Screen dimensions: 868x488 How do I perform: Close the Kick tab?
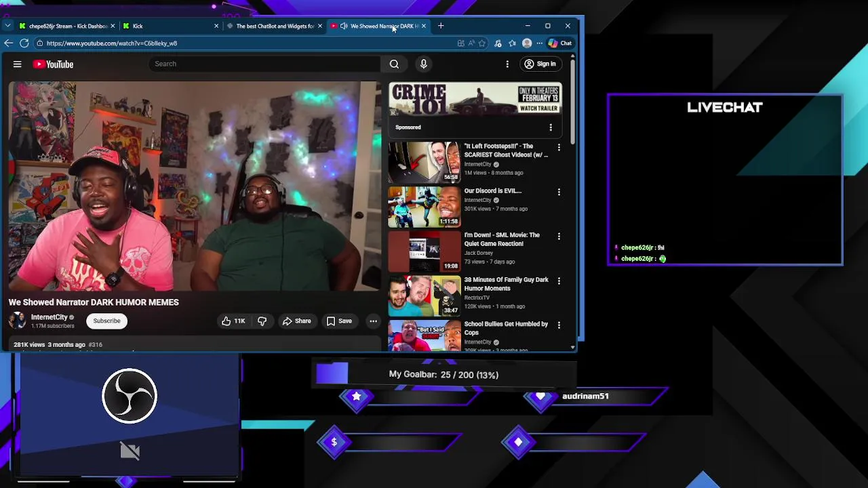click(x=216, y=26)
